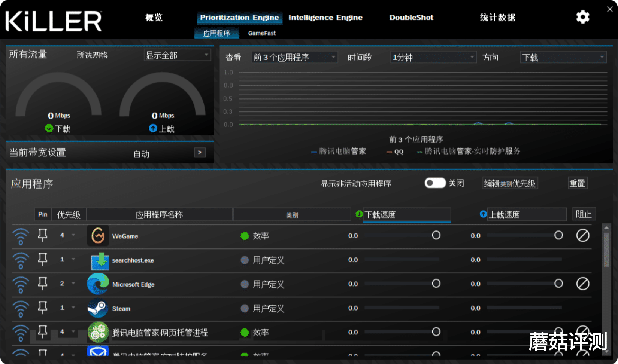Toggle 显示非活动应用程序 switch
618x364 pixels.
click(x=435, y=183)
